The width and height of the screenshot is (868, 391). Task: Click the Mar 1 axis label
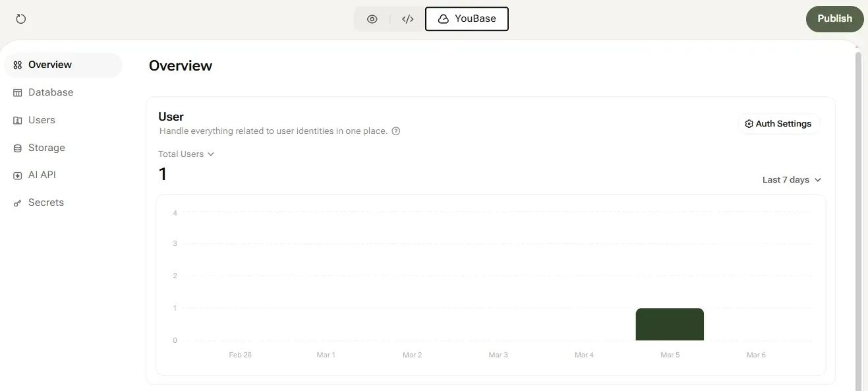pyautogui.click(x=326, y=355)
